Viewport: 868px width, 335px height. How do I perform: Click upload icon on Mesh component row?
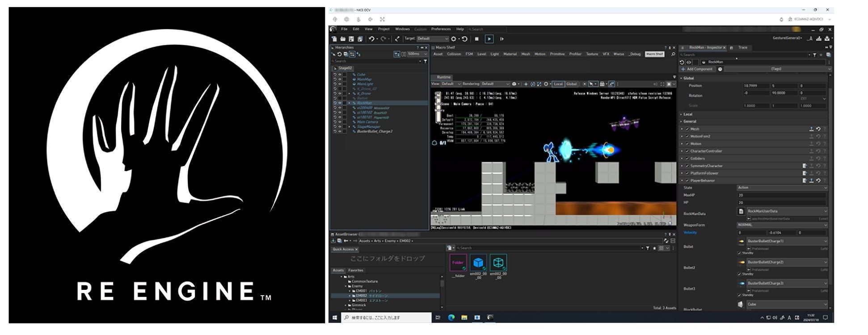coord(811,129)
